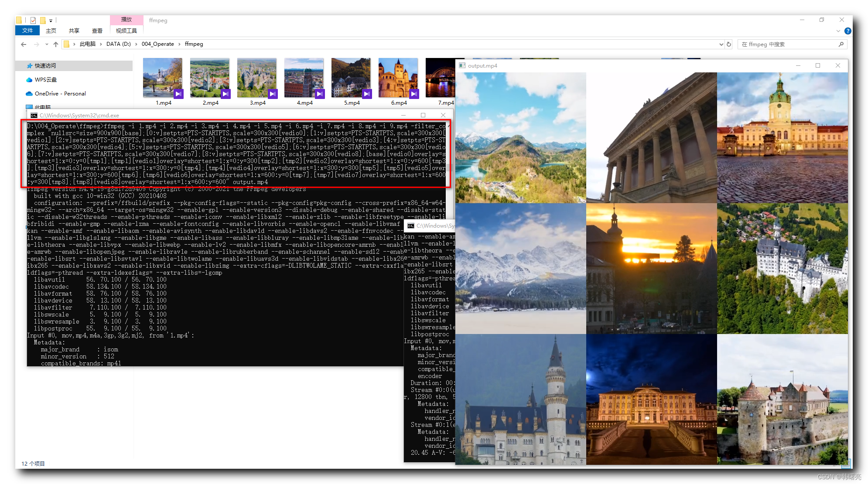868x484 pixels.
Task: Click the refresh icon in the address bar
Action: click(729, 44)
